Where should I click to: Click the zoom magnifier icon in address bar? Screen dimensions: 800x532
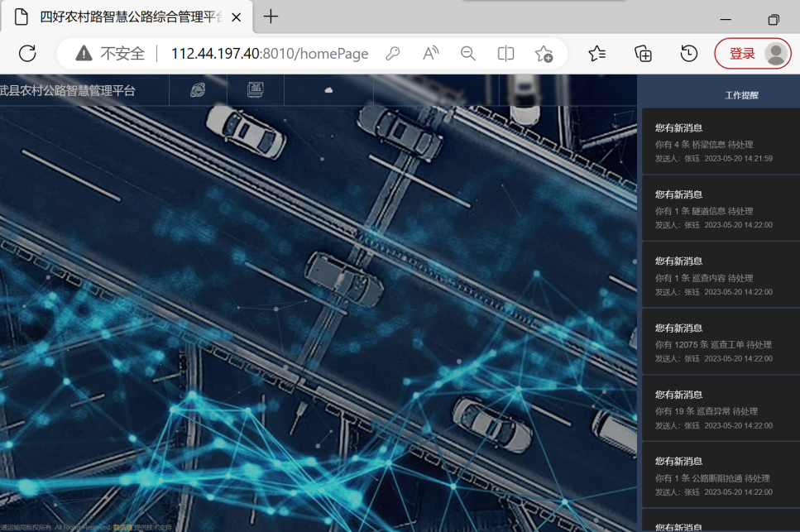[x=468, y=54]
